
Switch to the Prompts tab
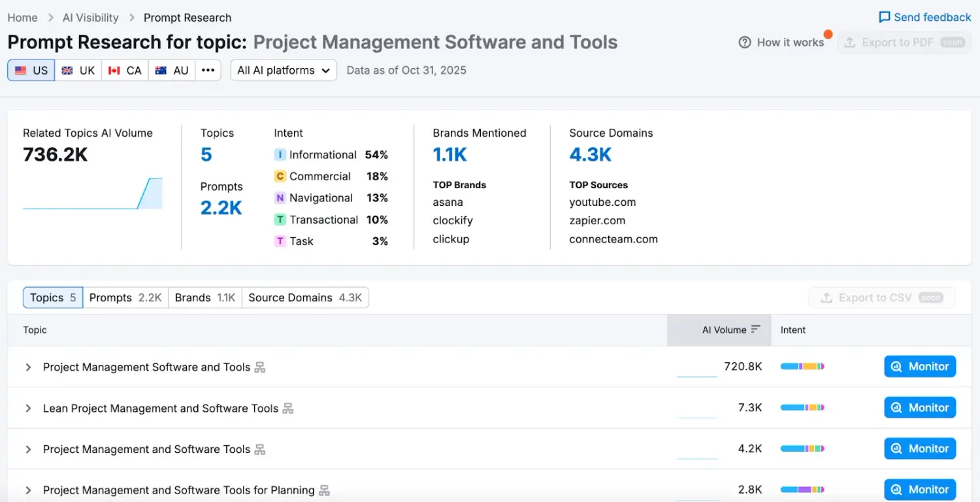click(125, 298)
